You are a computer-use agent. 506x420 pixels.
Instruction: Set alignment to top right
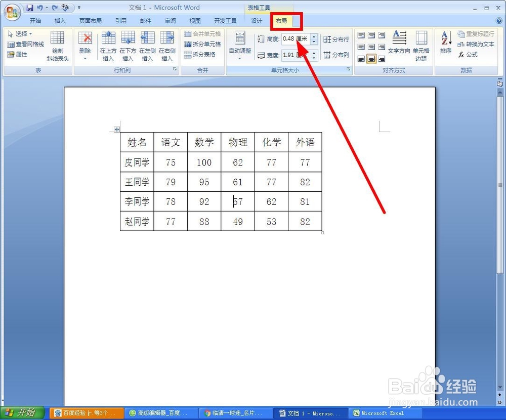click(x=382, y=35)
